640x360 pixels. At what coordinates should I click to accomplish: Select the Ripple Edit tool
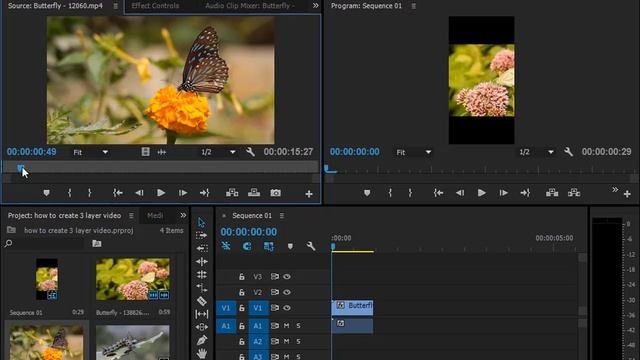202,248
